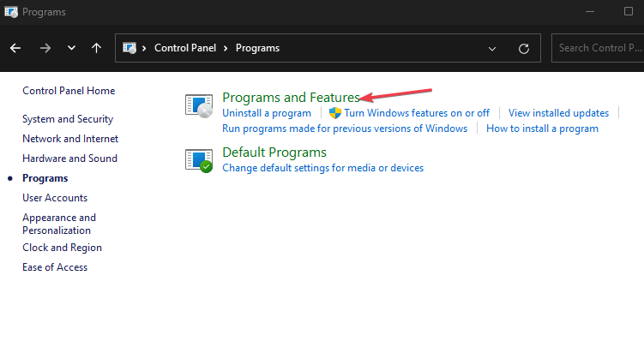The width and height of the screenshot is (644, 359).
Task: Click the Control Panel icon in address bar
Action: click(129, 48)
